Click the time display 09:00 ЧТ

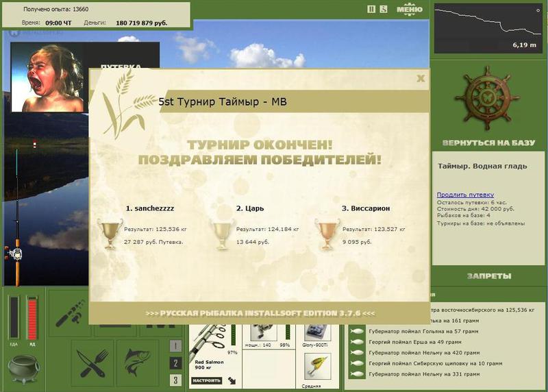(x=58, y=23)
